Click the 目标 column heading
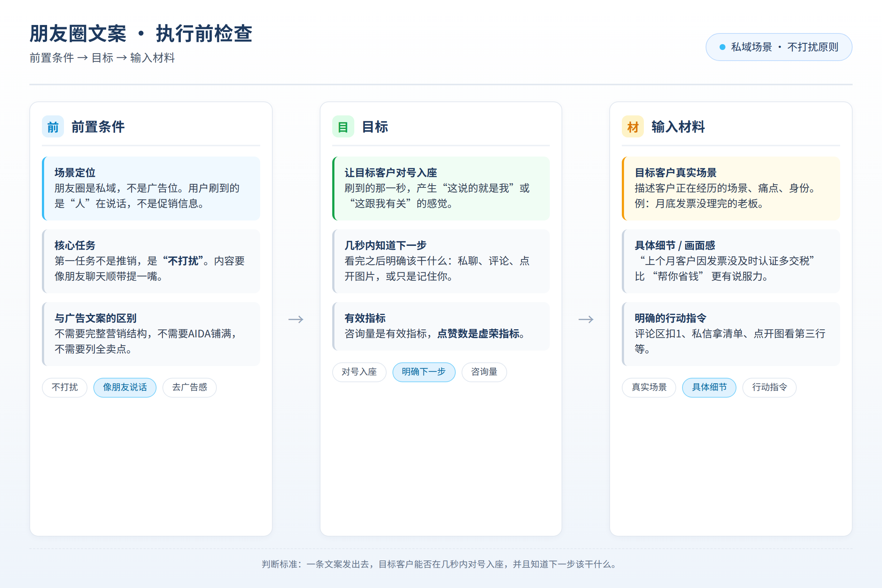882x588 pixels. coord(374,127)
